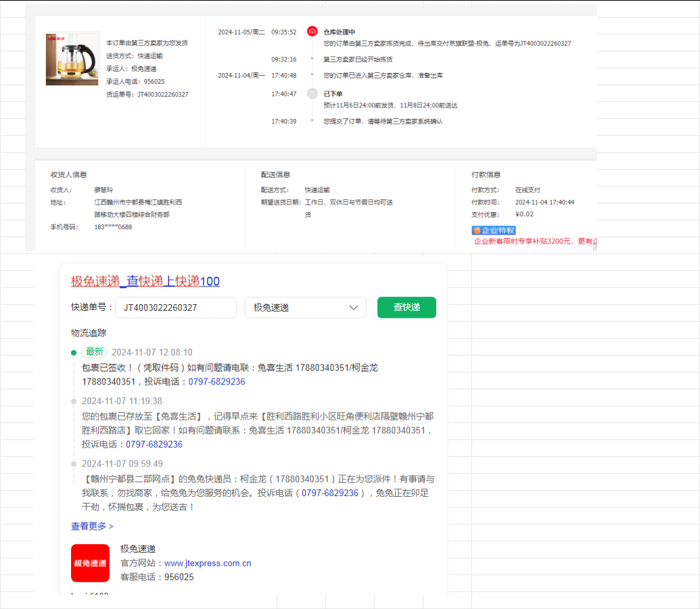Click the 企业新客限时专享补贴3200元 promo text
The height and width of the screenshot is (609, 700).
click(535, 241)
